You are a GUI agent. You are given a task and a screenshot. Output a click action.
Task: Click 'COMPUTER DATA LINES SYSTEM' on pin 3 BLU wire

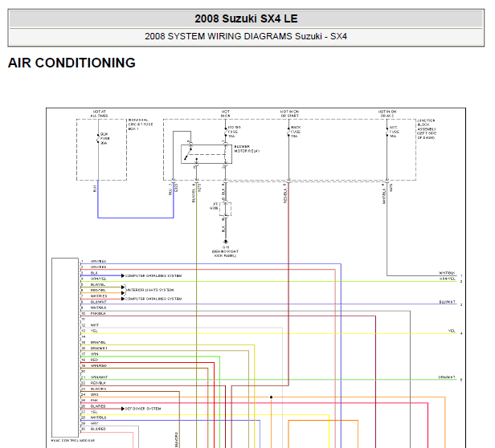pos(153,275)
